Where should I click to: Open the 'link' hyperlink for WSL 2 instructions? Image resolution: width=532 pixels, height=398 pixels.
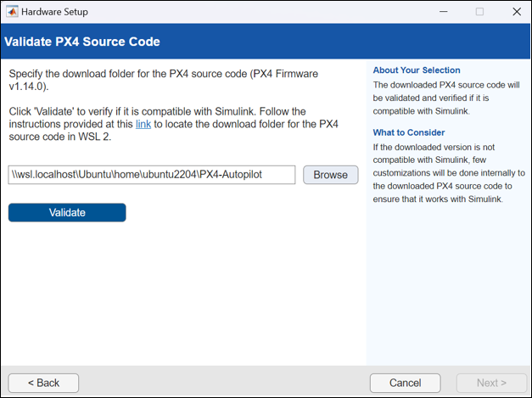click(x=143, y=124)
